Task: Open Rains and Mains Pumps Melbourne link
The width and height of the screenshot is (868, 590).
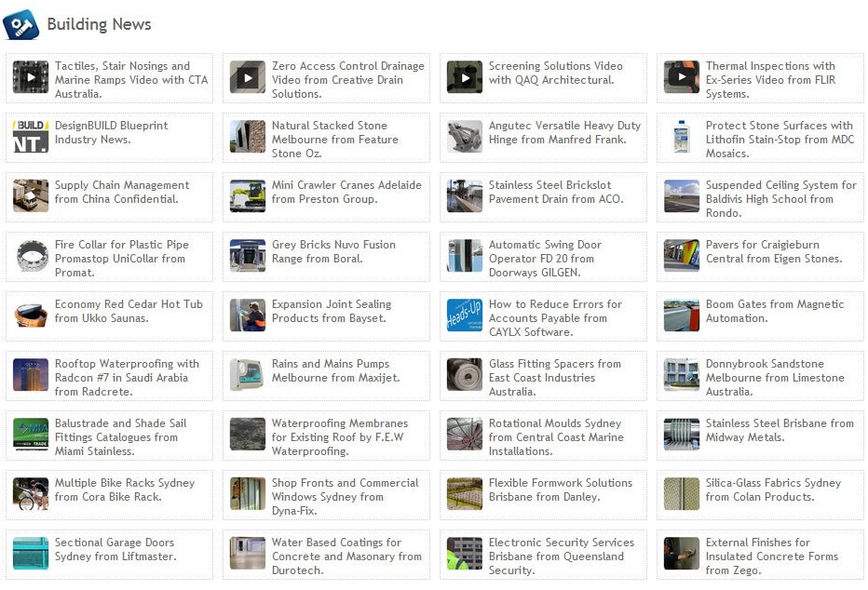Action: [335, 370]
